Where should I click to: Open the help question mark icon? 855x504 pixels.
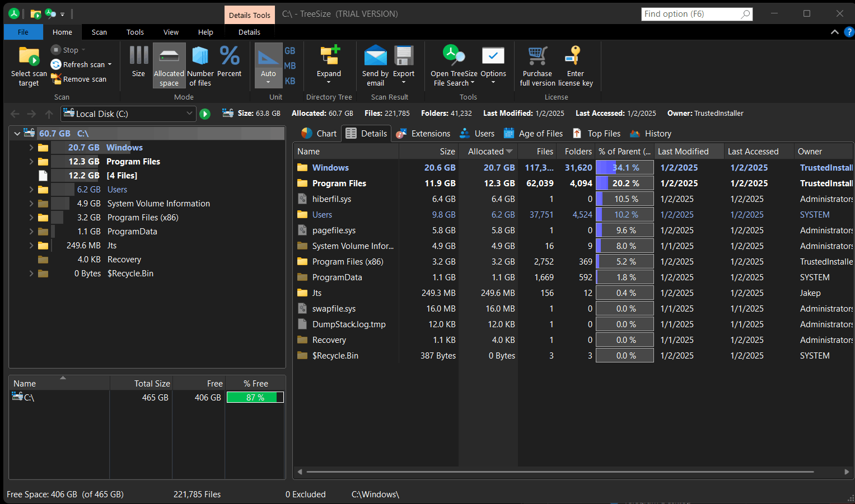click(849, 32)
